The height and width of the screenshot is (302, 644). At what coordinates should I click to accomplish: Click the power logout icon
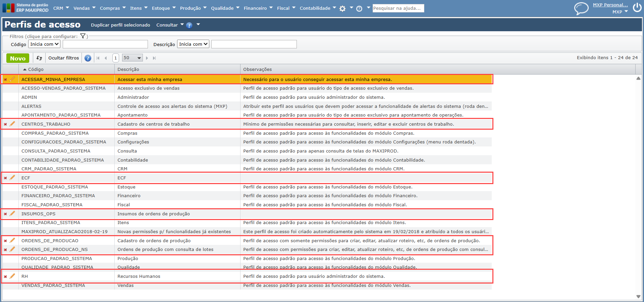tap(637, 8)
